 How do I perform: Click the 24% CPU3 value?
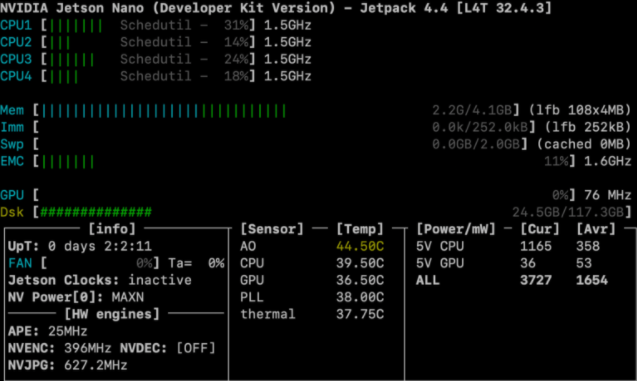point(236,59)
